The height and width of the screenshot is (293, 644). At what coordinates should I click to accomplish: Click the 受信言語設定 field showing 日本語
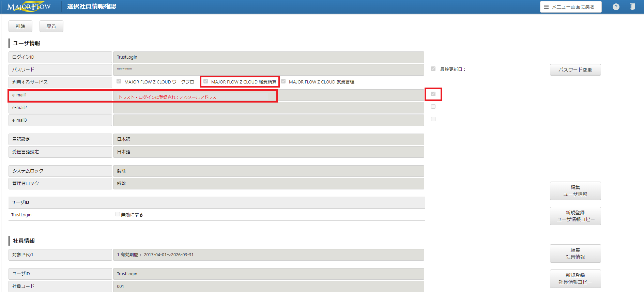pos(269,152)
